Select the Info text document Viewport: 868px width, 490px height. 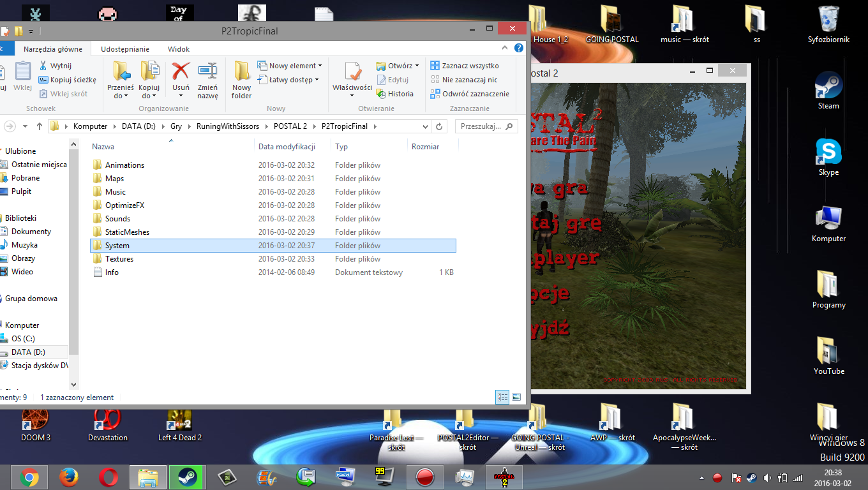[112, 272]
